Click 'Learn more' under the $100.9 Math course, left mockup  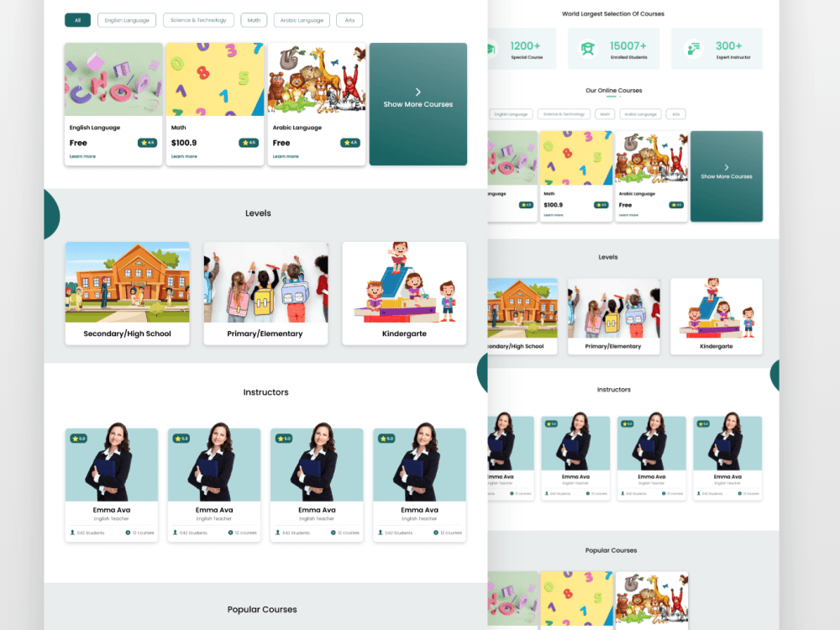184,156
